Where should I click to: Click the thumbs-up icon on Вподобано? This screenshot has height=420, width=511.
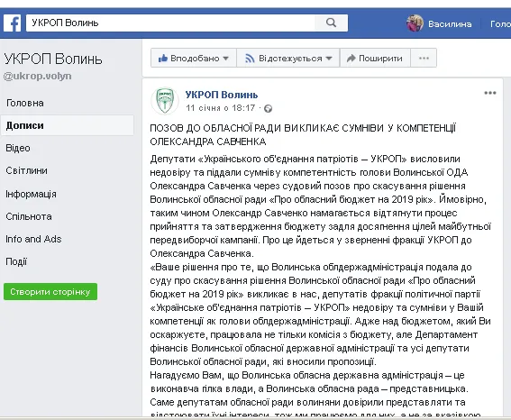162,59
